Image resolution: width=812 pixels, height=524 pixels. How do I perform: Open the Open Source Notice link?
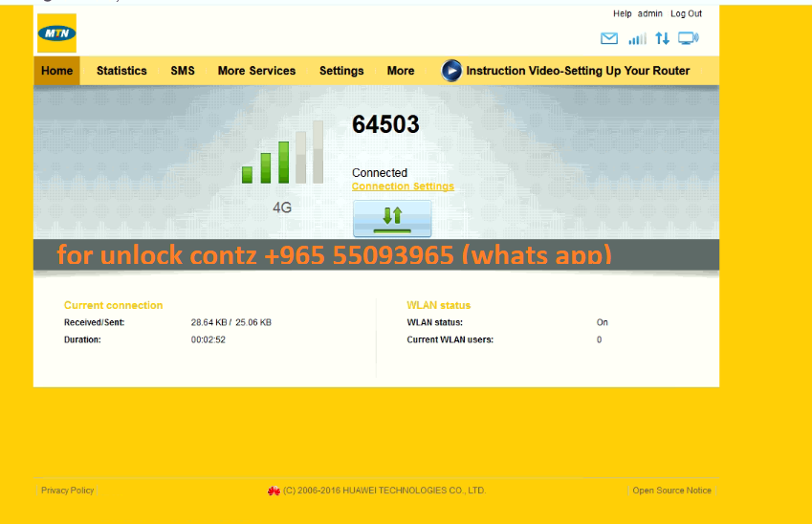click(671, 491)
